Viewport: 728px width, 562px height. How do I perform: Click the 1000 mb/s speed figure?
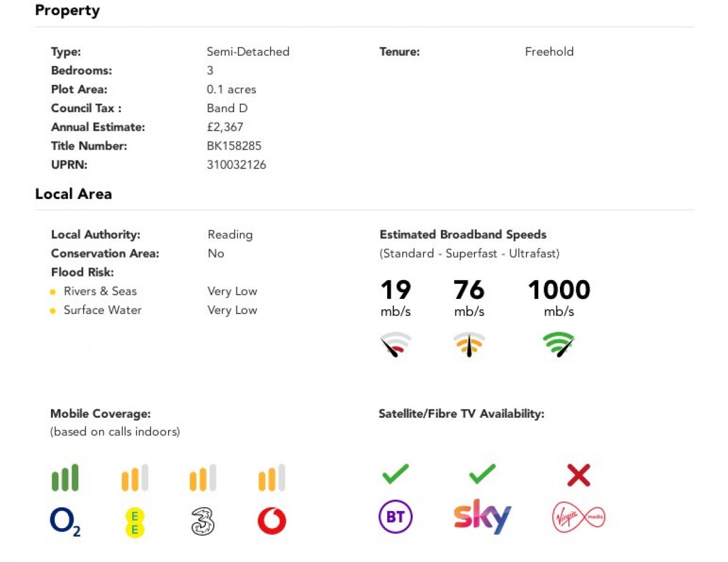click(x=559, y=290)
